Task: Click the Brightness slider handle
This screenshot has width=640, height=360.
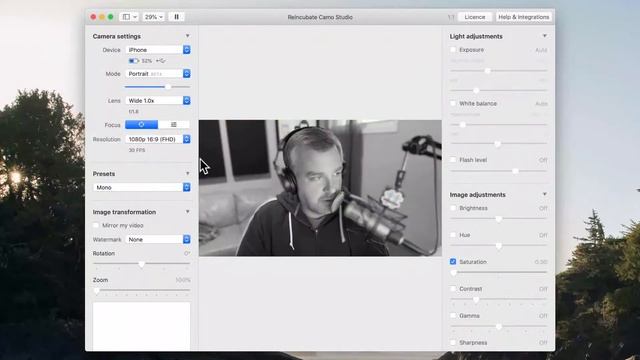Action: pos(498,219)
